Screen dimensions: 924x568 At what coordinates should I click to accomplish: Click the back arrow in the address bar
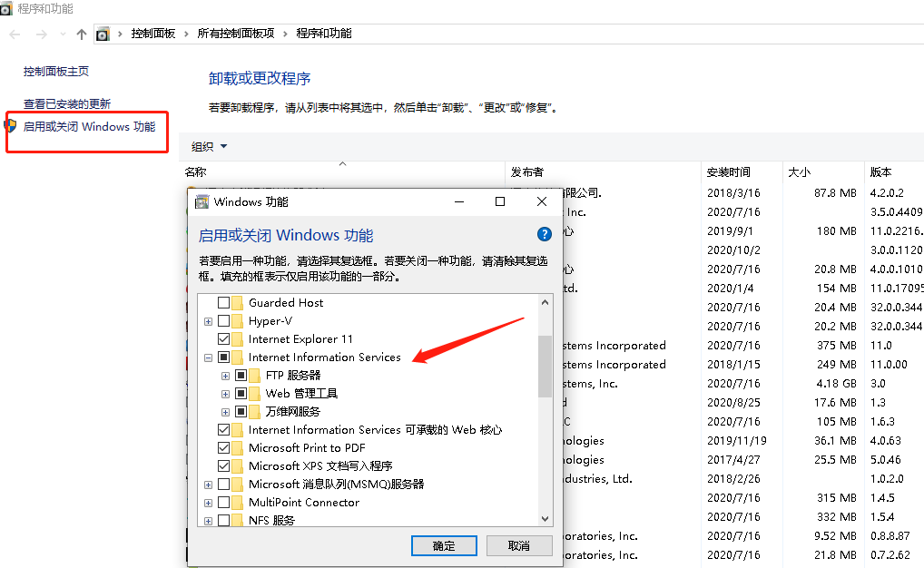tap(15, 34)
